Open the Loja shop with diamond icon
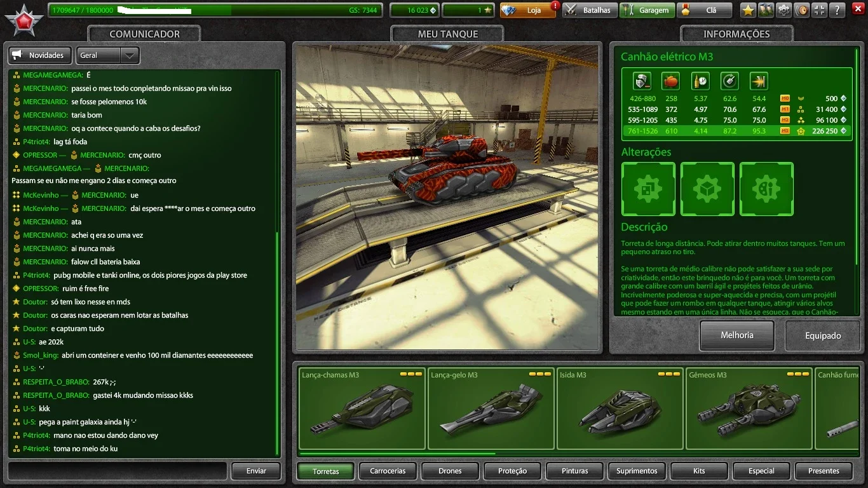Viewport: 868px width, 488px height. [x=527, y=10]
